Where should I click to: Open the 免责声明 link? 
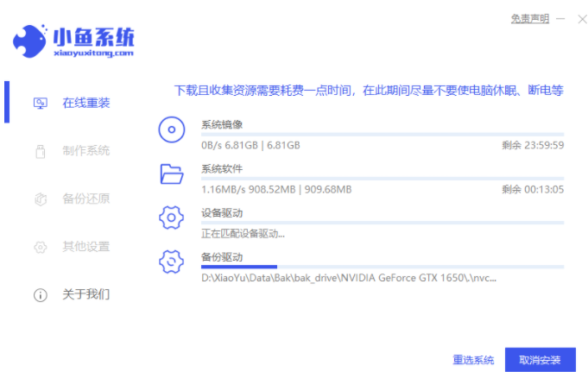tap(528, 18)
